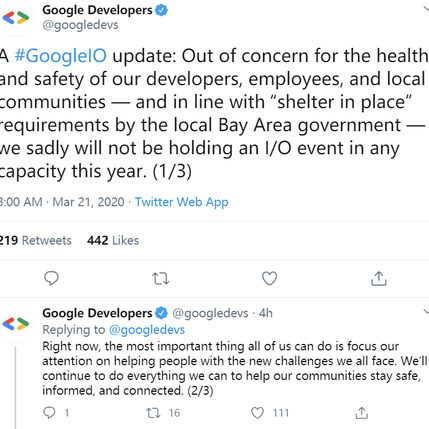The image size is (429, 429).
Task: Open the @googledevs link in Replying to
Action: click(x=147, y=330)
